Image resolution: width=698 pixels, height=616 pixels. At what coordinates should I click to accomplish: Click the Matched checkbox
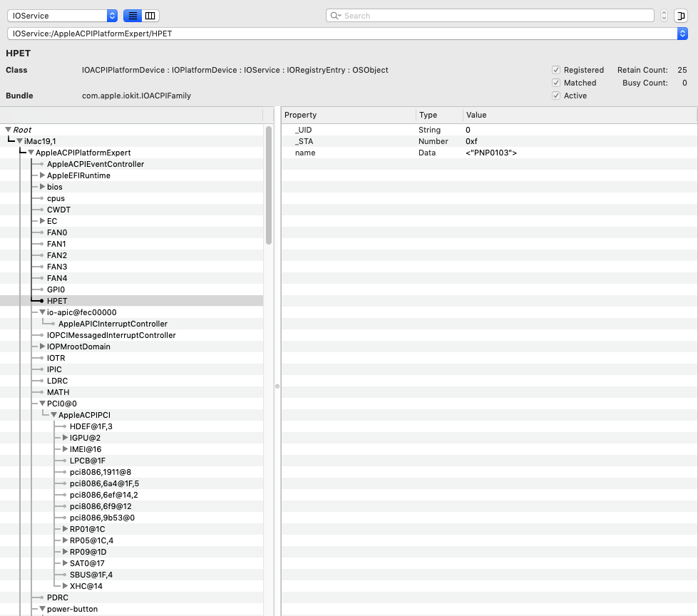point(556,83)
